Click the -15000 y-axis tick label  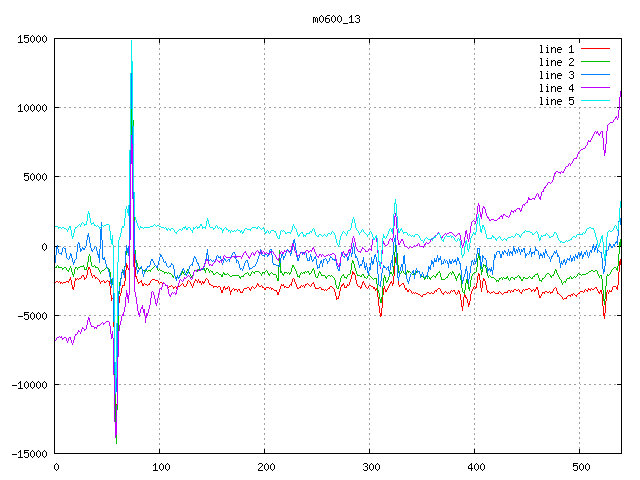coord(28,454)
